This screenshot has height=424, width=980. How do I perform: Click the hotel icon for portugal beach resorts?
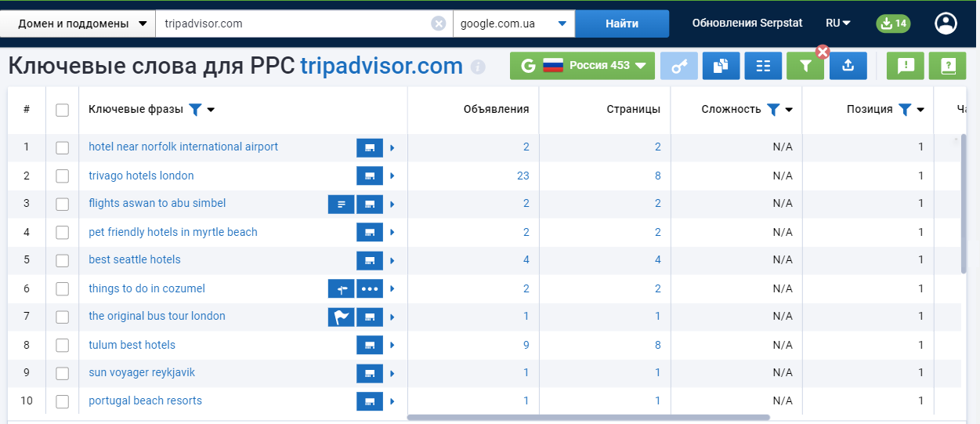[x=370, y=401]
